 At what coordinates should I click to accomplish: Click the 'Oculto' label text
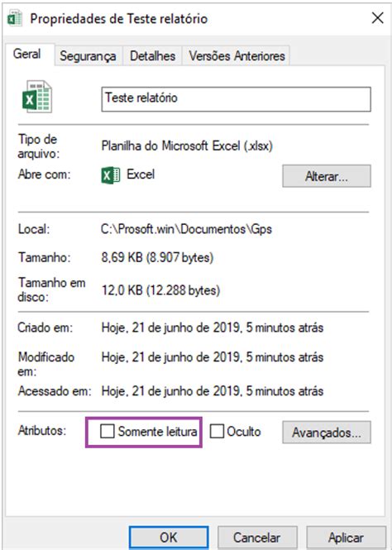coord(244,432)
